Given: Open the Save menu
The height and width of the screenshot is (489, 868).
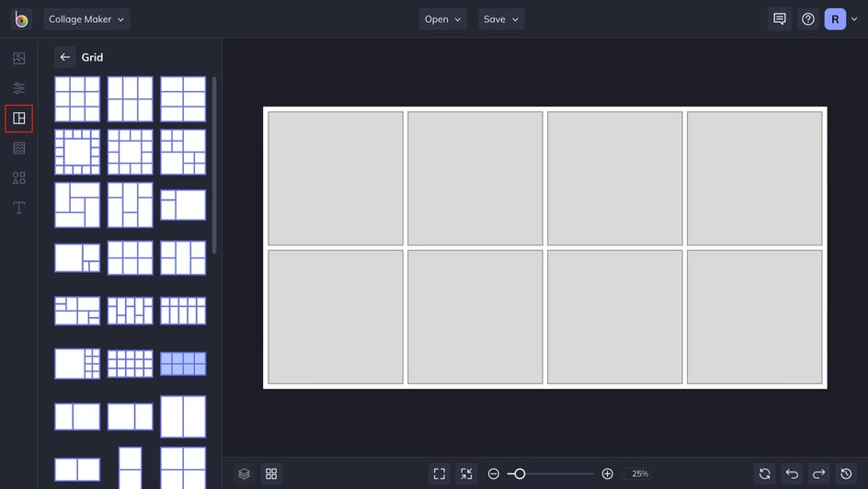Looking at the screenshot, I should 501,19.
